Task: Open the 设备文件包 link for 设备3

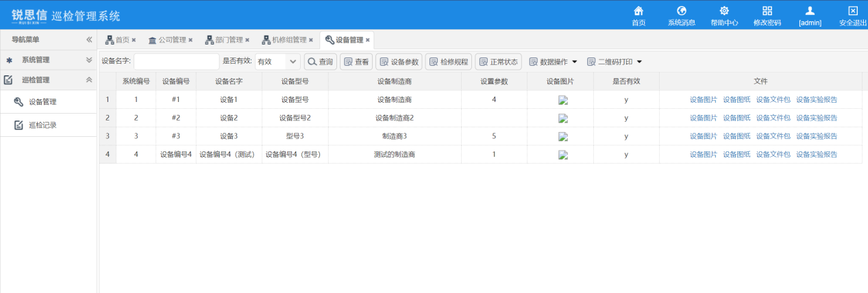Action: coord(773,136)
